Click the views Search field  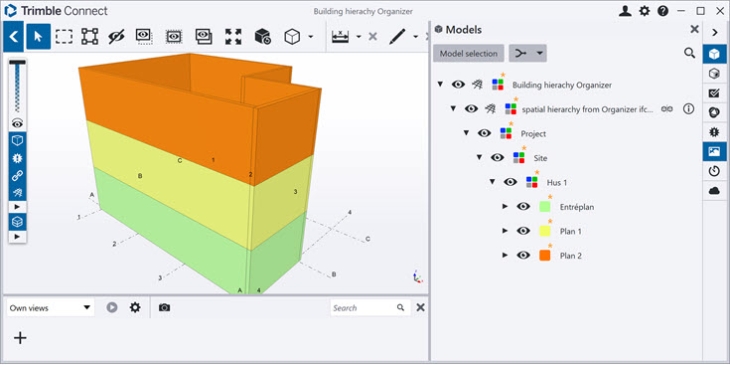370,308
